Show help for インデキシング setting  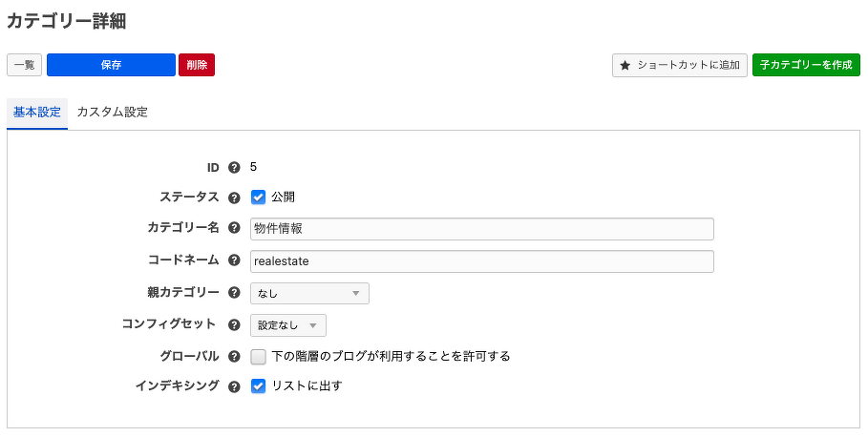[234, 386]
